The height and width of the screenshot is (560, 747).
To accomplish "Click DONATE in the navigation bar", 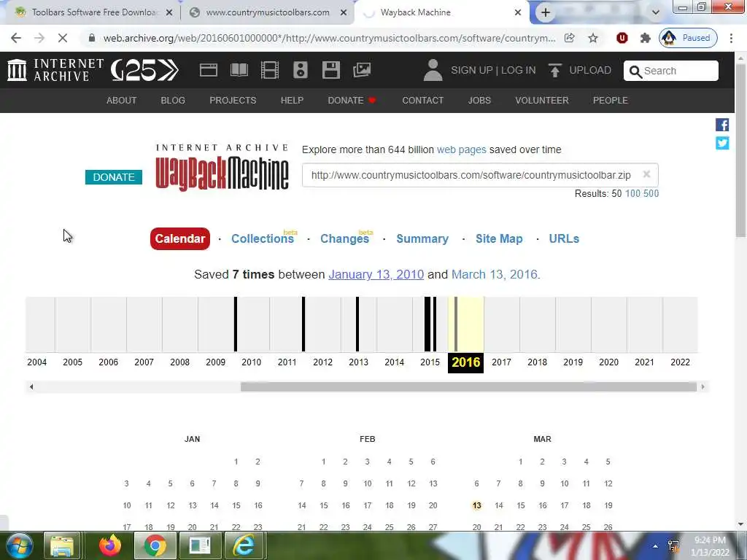I will coord(352,101).
